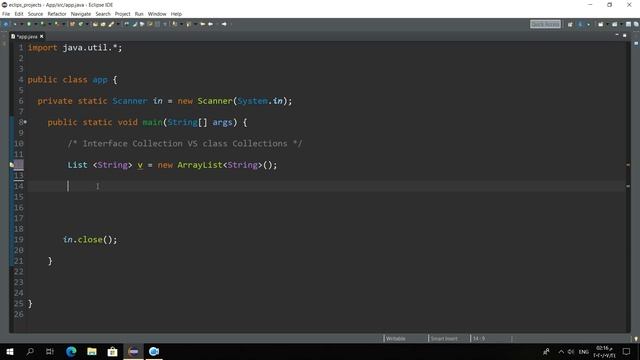Click the warning marker on line 12
This screenshot has height=360, width=640.
click(12, 165)
